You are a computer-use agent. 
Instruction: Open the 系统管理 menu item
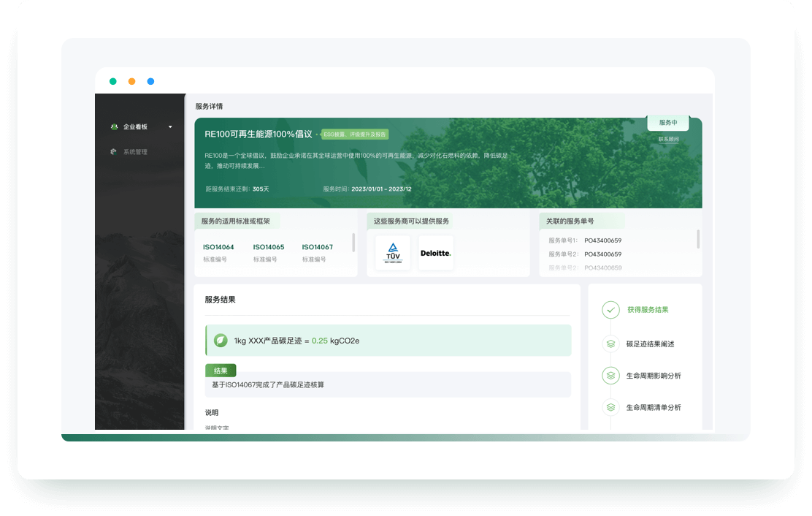click(x=135, y=152)
